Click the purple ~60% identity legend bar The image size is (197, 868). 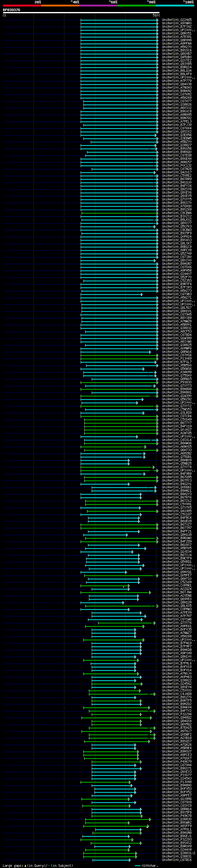point(98,6)
